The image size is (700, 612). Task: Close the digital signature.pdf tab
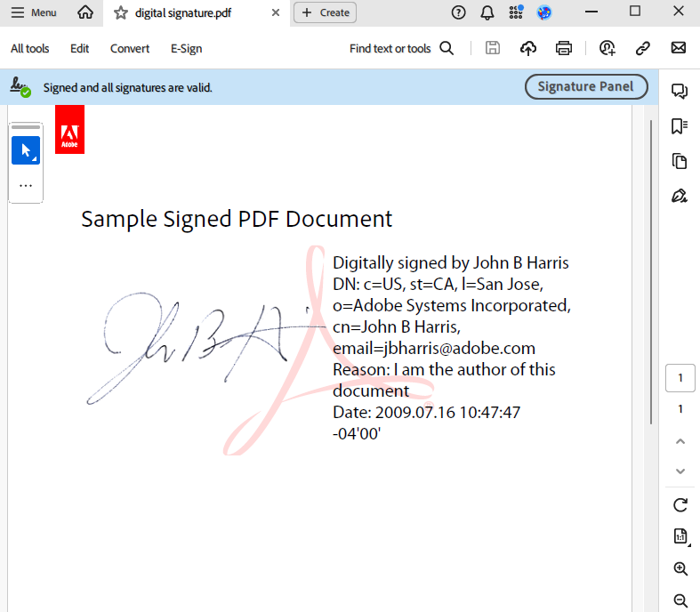click(x=276, y=12)
